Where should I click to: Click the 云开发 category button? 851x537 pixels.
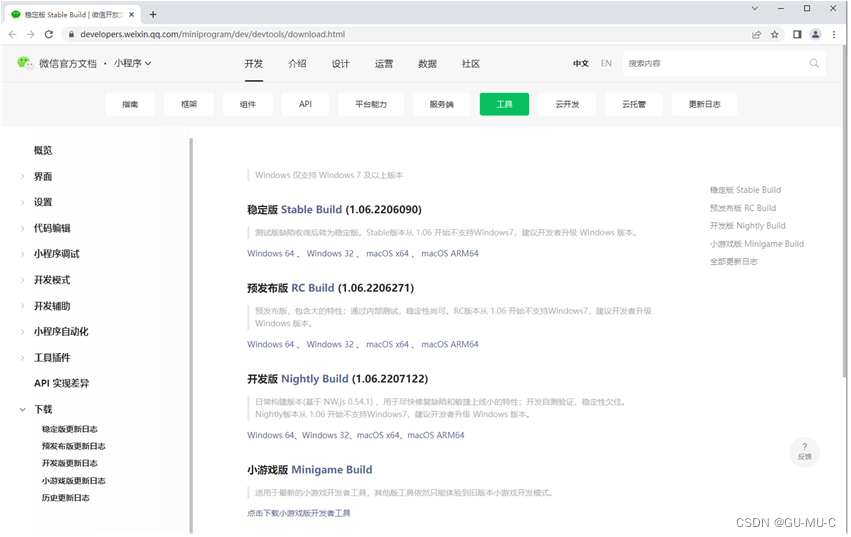(x=567, y=104)
